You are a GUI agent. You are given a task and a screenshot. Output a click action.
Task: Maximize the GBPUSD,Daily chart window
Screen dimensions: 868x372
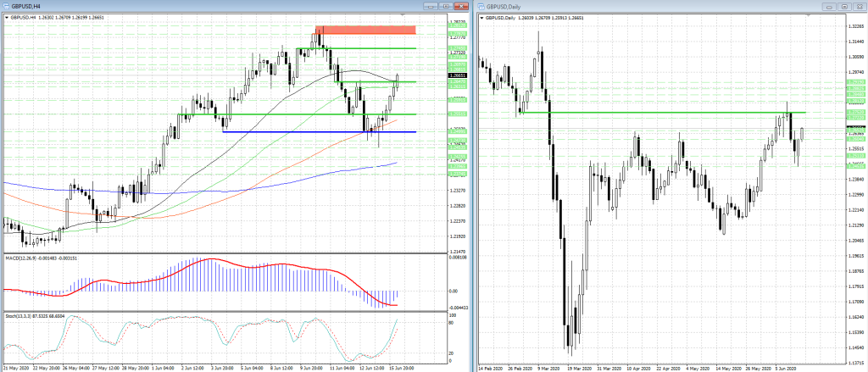(844, 6)
